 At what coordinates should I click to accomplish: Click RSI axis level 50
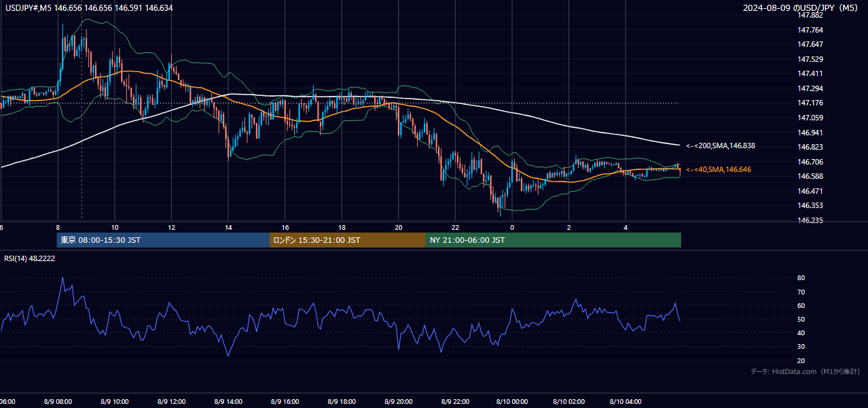pos(801,319)
